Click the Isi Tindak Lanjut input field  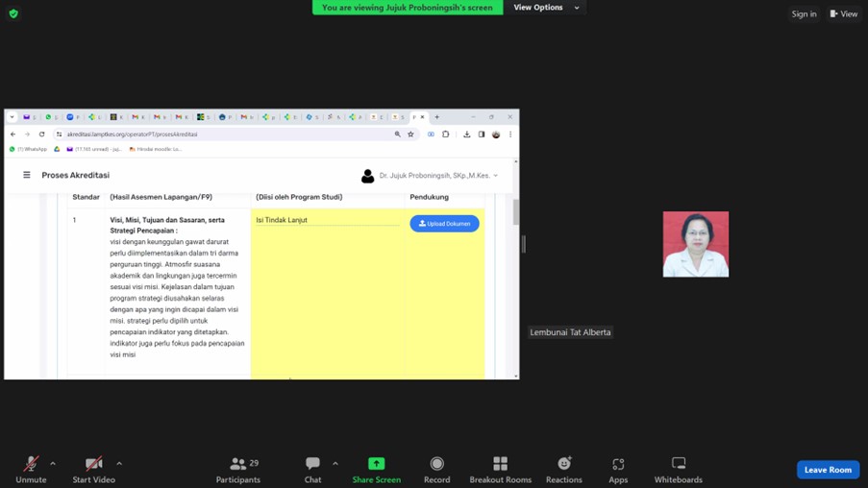point(328,220)
